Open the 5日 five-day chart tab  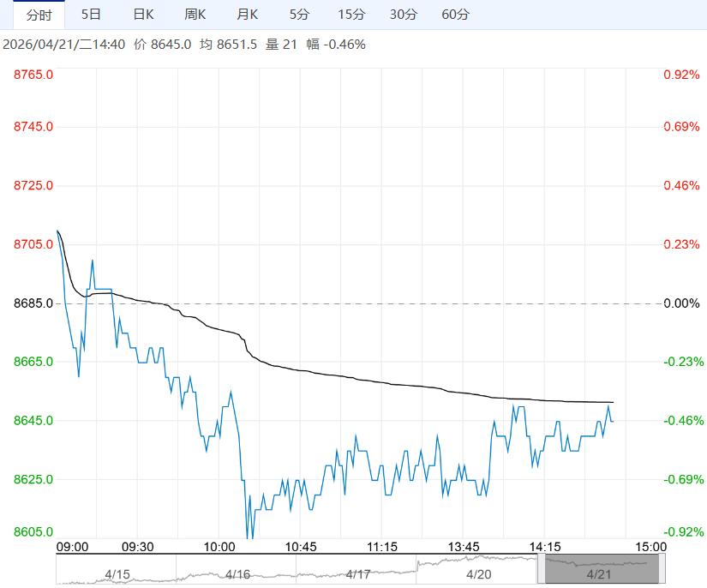click(x=91, y=15)
